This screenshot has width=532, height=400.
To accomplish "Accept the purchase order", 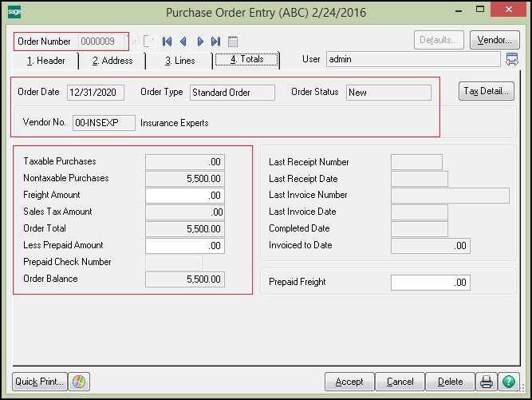I will coord(349,382).
